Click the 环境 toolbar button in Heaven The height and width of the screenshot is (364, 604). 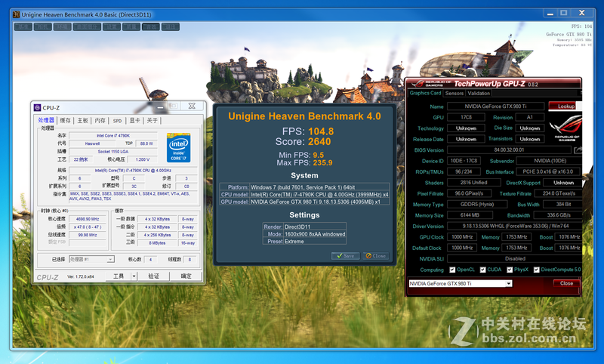point(62,26)
